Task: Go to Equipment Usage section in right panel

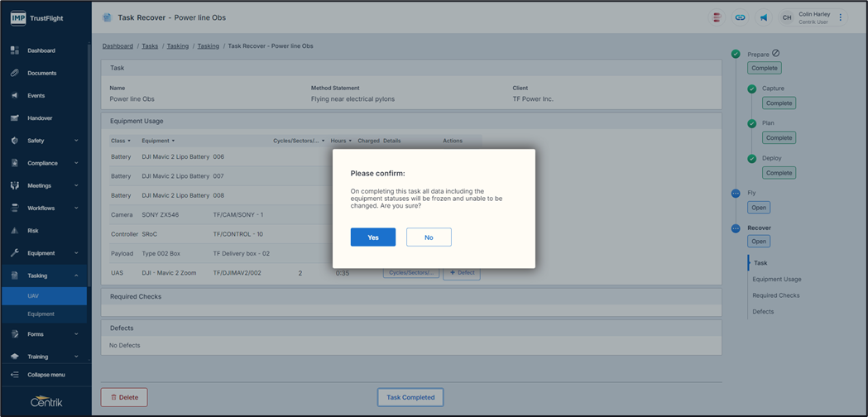Action: (776, 280)
